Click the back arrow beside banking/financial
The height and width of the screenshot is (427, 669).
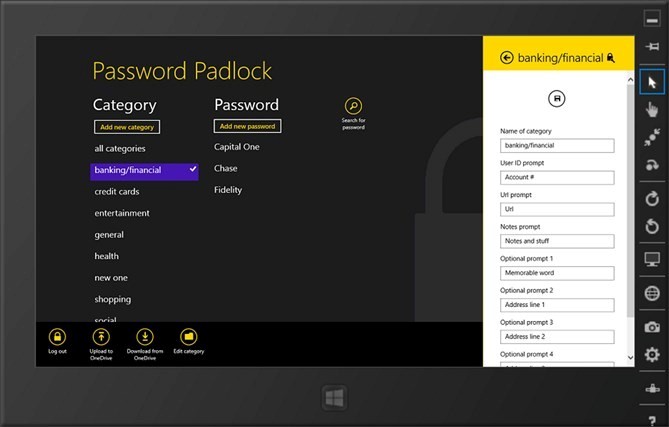coord(507,58)
